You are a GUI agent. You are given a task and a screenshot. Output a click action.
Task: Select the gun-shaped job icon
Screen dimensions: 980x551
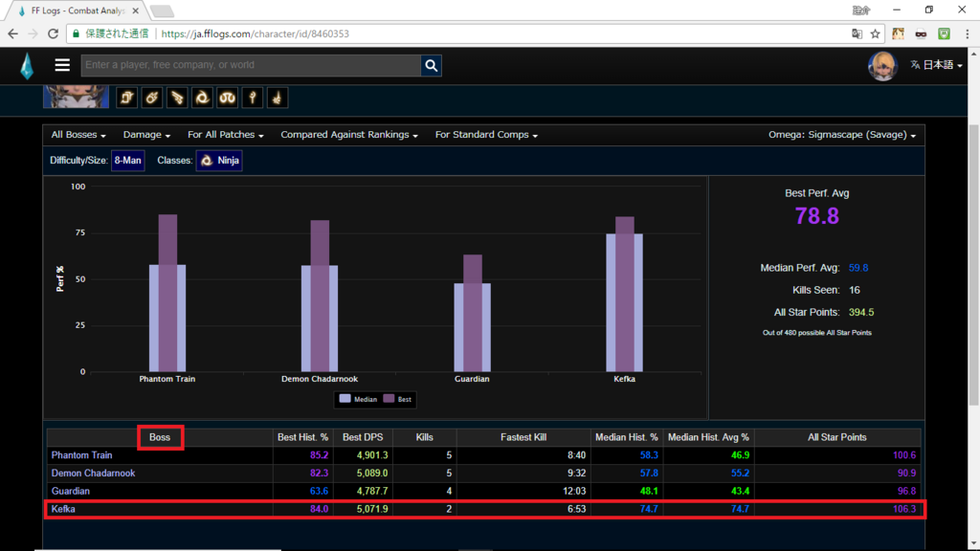click(x=177, y=98)
